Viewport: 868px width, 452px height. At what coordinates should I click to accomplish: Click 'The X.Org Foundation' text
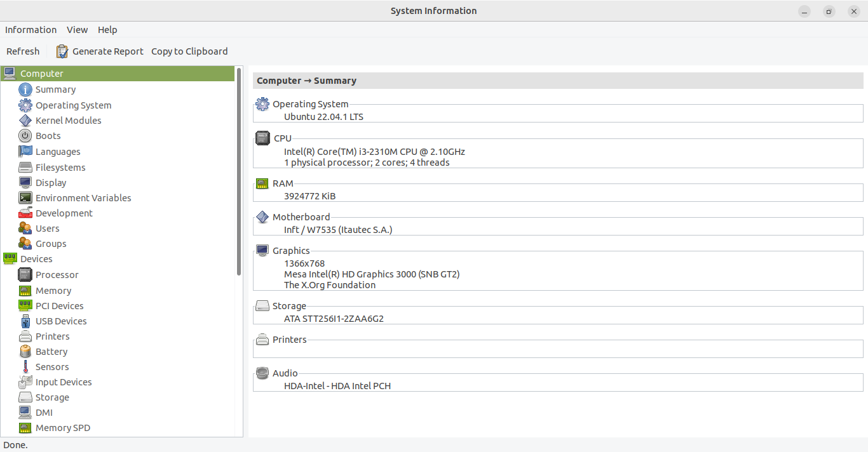coord(330,285)
